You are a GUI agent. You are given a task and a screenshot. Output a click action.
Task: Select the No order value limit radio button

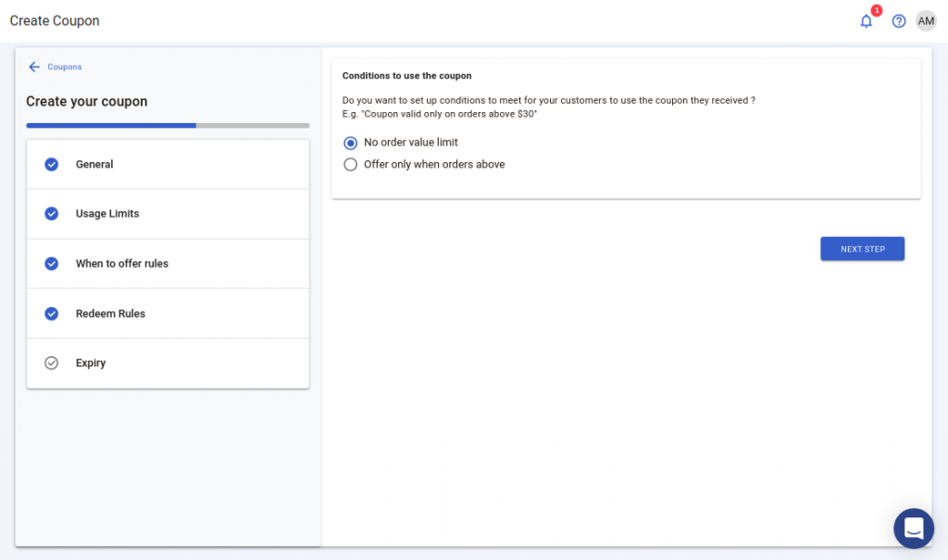click(x=350, y=143)
